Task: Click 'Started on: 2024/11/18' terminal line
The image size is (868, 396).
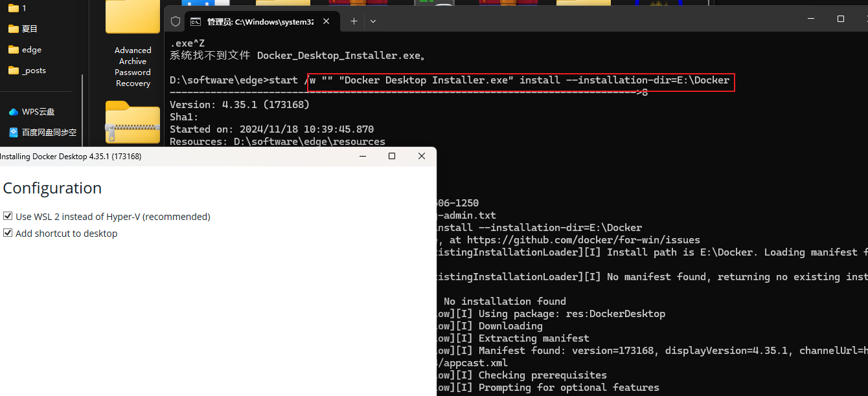Action: 272,129
